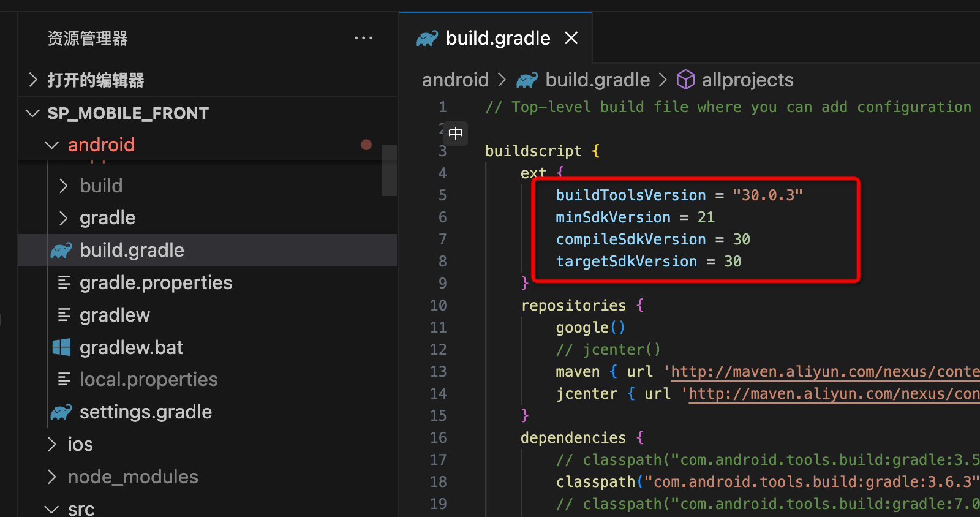Click elephant icon beside build.gradle in tree
Image resolution: width=980 pixels, height=517 pixels.
pyautogui.click(x=61, y=250)
